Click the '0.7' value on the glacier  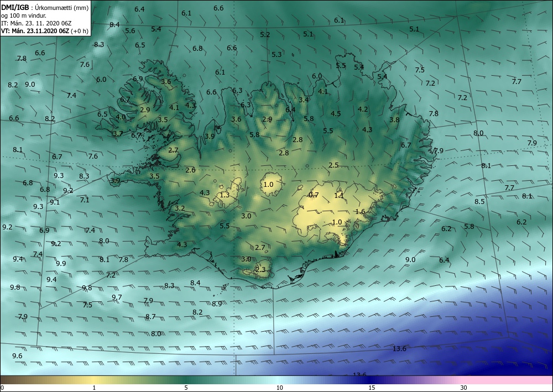point(314,195)
